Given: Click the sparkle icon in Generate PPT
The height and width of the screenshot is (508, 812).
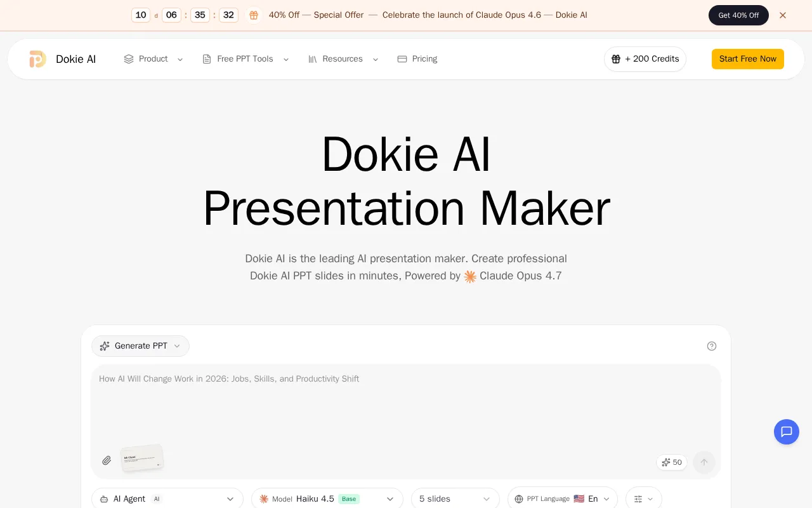Looking at the screenshot, I should click(105, 346).
